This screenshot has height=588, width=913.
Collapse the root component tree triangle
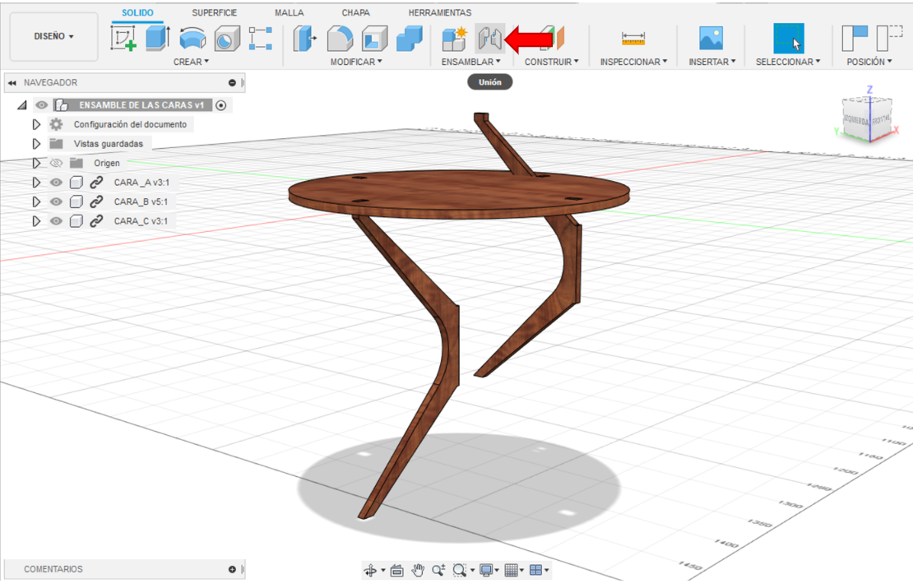tap(22, 105)
